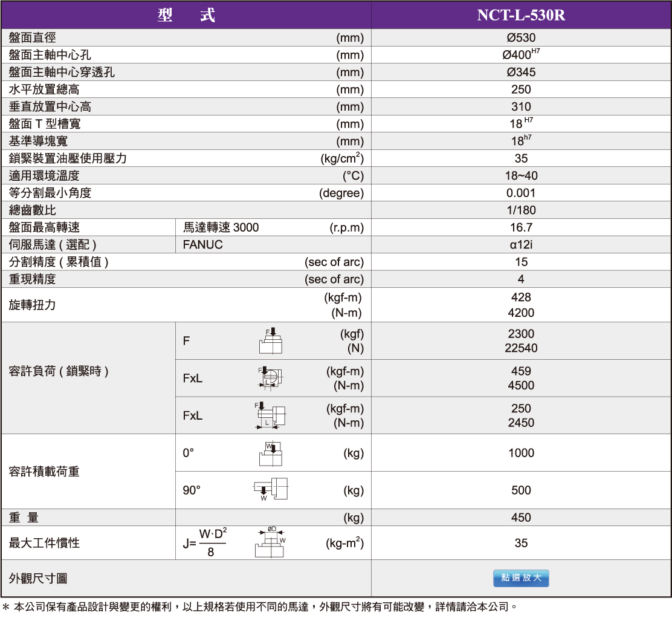Click the F axial load diagram icon

(x=270, y=341)
